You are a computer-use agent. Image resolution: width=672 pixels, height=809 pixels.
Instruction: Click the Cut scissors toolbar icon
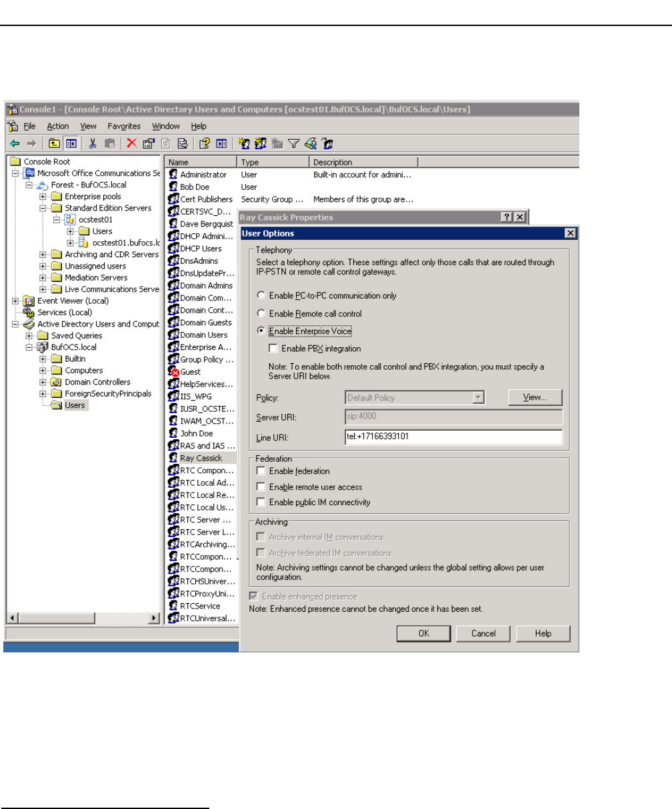pyautogui.click(x=93, y=143)
